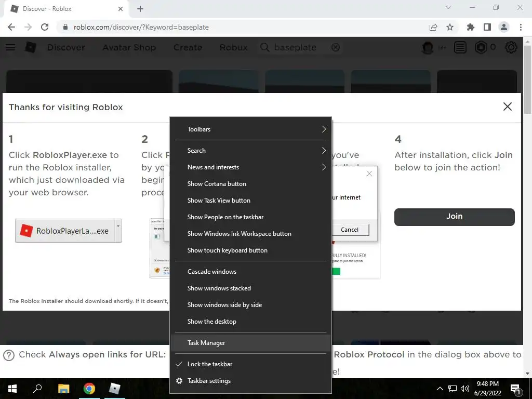Toggle Show Windows Ink Workspace button
This screenshot has width=532, height=399.
click(250, 233)
